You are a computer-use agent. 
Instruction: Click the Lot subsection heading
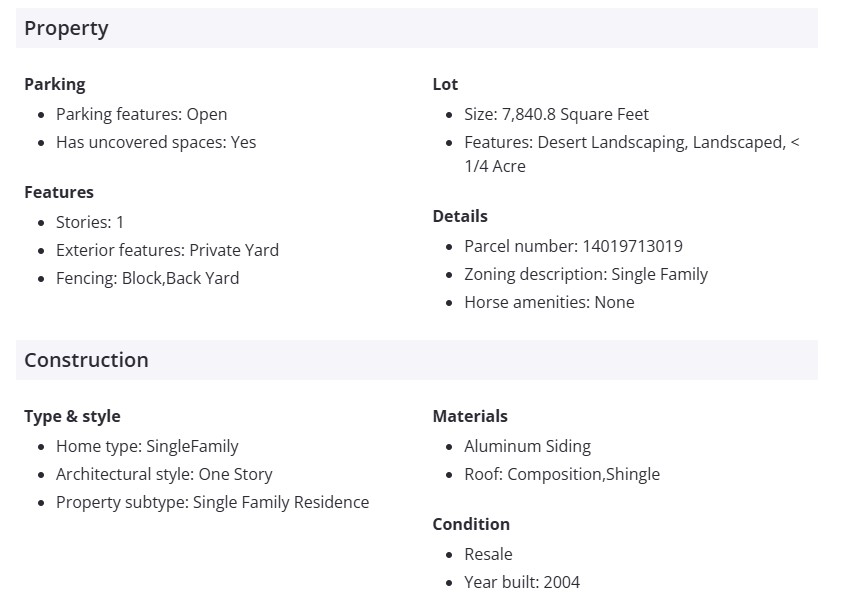click(x=445, y=84)
